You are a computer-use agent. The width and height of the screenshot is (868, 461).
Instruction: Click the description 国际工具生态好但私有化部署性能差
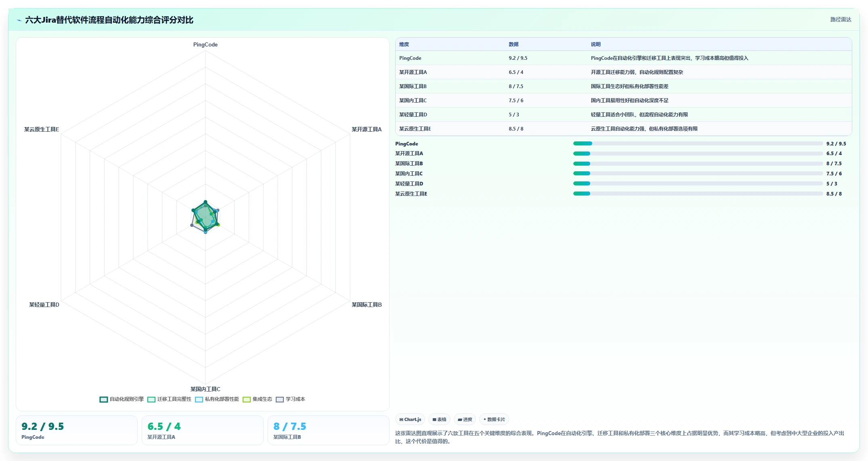point(630,86)
